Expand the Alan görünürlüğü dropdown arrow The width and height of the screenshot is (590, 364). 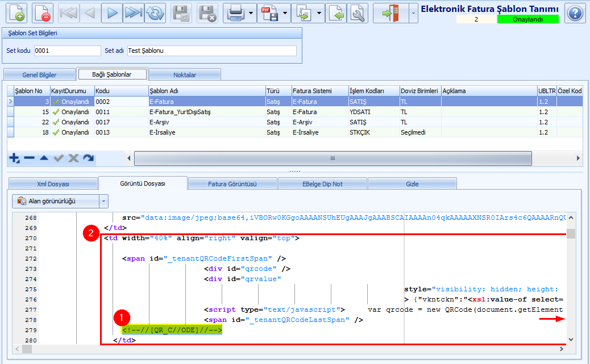point(103,201)
